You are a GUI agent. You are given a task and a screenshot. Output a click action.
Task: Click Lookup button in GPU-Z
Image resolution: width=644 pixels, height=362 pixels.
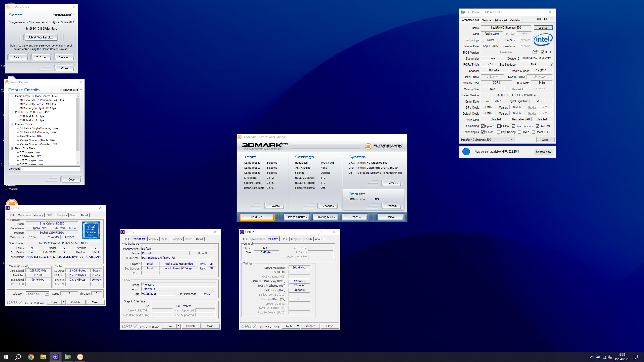tap(543, 28)
